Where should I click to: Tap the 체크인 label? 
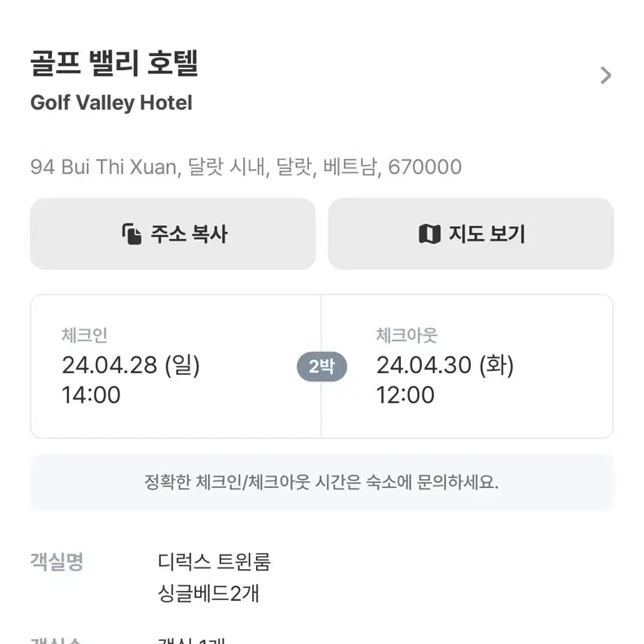tap(85, 335)
